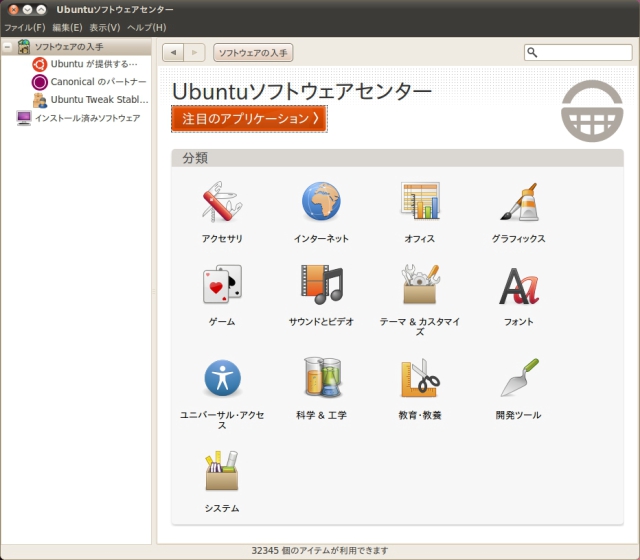Image resolution: width=640 pixels, height=560 pixels.
Task: Click the フォント category label
Action: pos(518,322)
